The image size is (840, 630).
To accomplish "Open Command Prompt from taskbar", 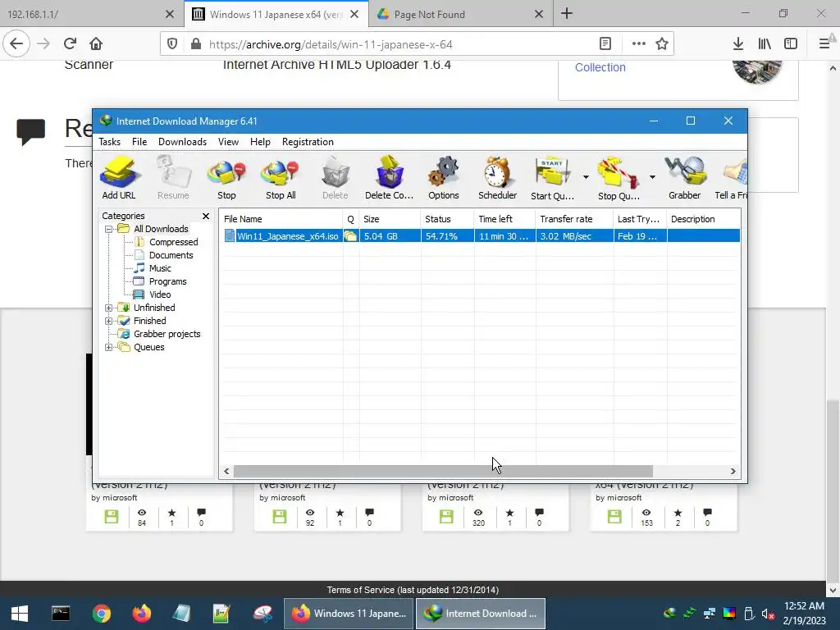I will (x=61, y=614).
